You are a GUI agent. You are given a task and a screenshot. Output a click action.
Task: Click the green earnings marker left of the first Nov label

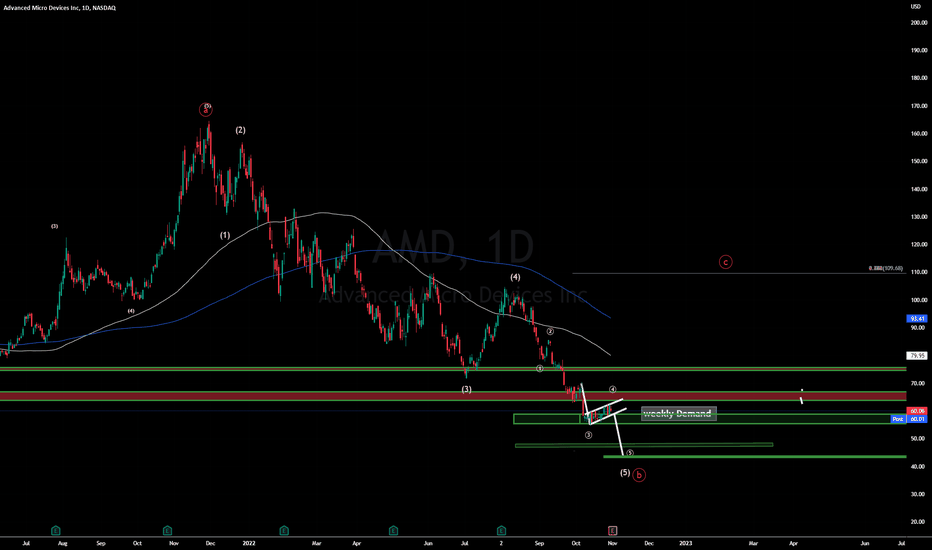167,530
